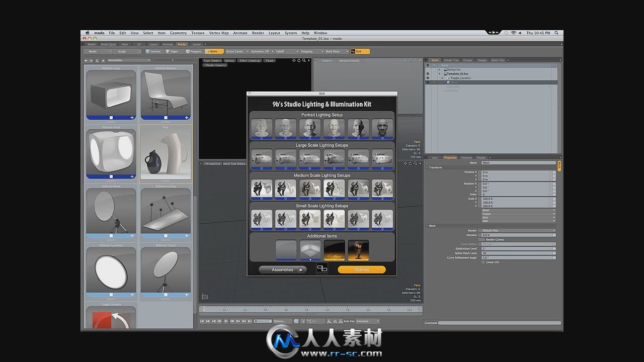Jump to first frame in timeline controls

[x=202, y=321]
